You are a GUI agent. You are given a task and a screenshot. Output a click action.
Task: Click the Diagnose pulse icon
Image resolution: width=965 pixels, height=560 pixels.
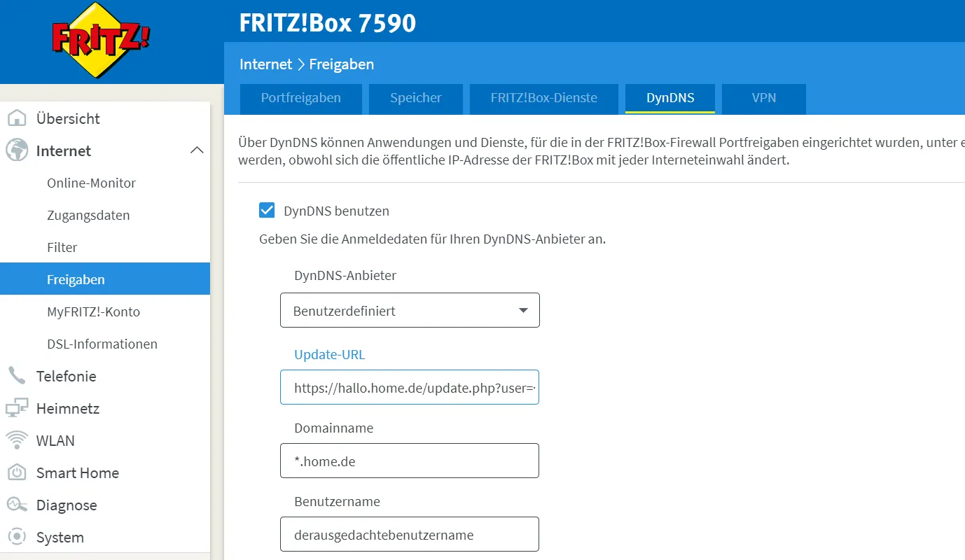coord(16,505)
